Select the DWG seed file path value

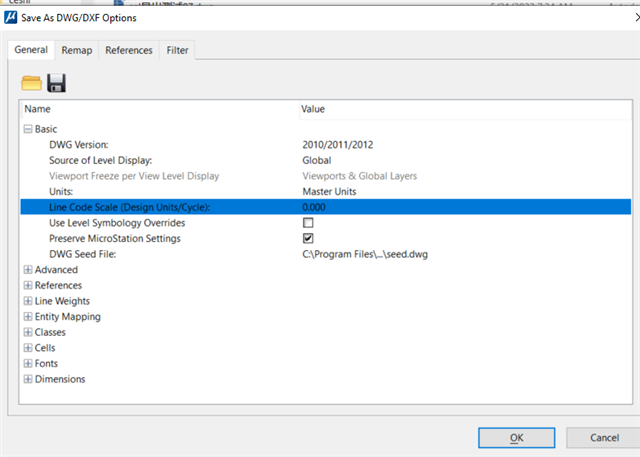(365, 254)
